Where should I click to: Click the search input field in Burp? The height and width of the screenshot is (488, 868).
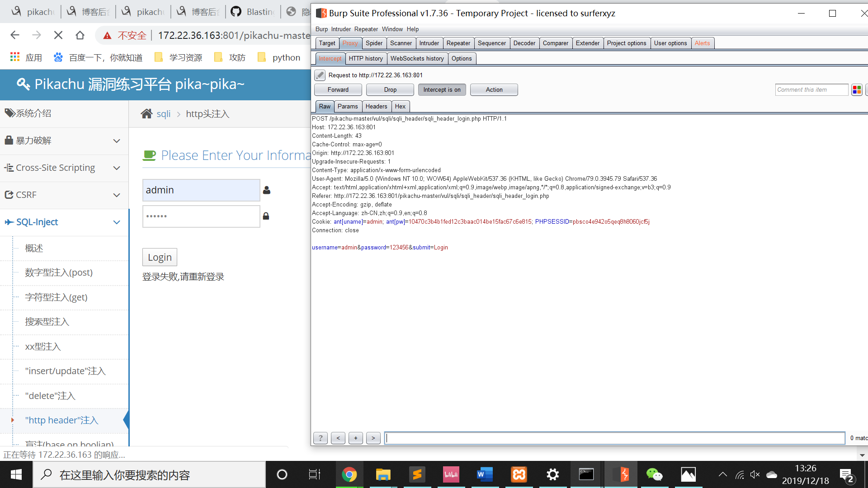pos(614,438)
